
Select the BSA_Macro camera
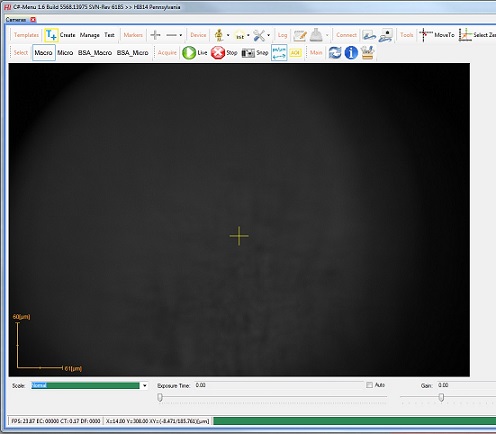point(95,53)
